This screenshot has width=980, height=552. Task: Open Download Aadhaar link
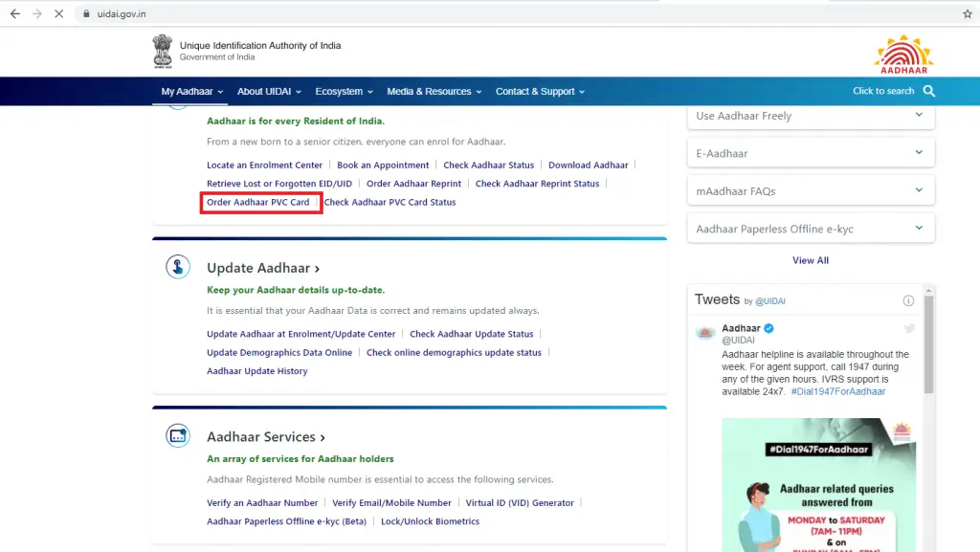[589, 165]
